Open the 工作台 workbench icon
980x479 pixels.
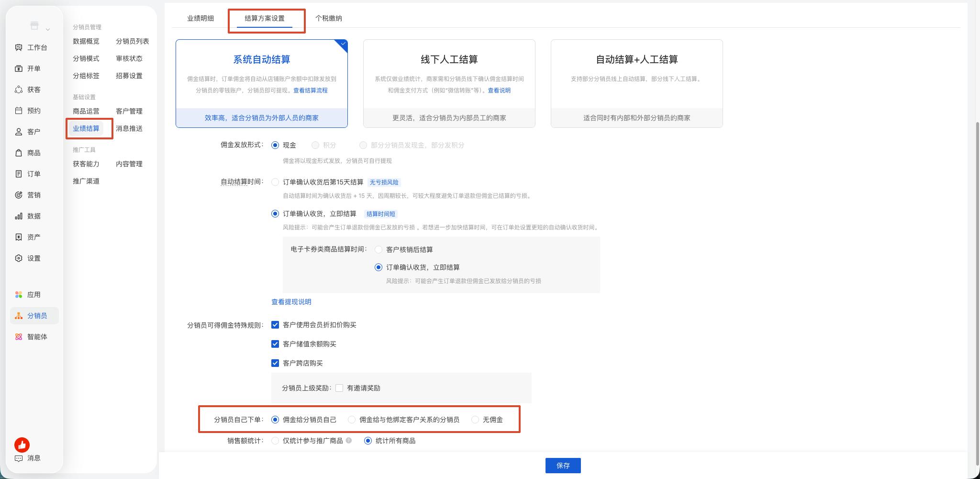tap(19, 47)
